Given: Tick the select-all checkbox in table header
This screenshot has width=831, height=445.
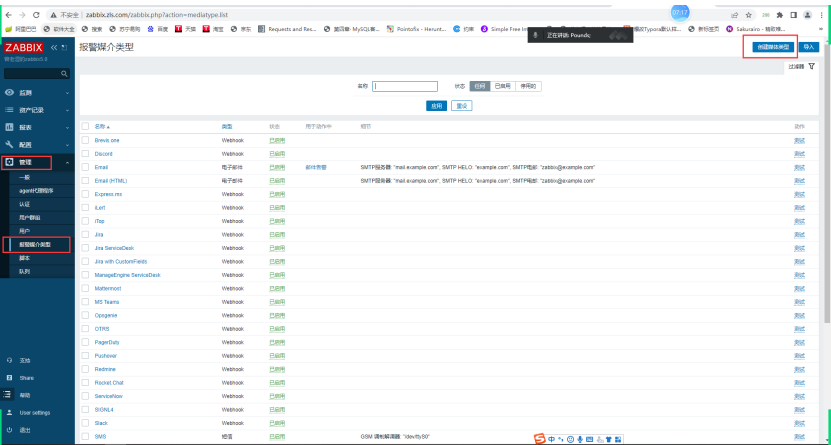Looking at the screenshot, I should click(x=85, y=127).
